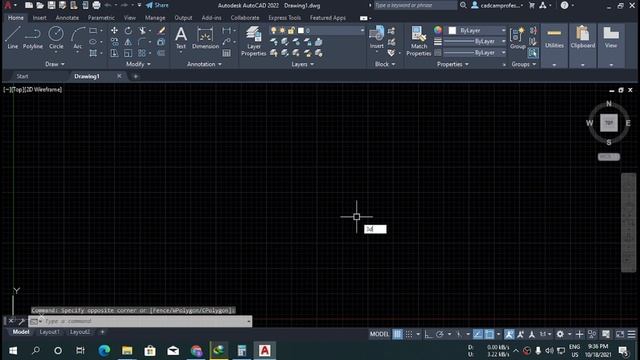Viewport: 640px width, 360px height.
Task: Click the Mirror tool icon
Action: pyautogui.click(x=128, y=42)
